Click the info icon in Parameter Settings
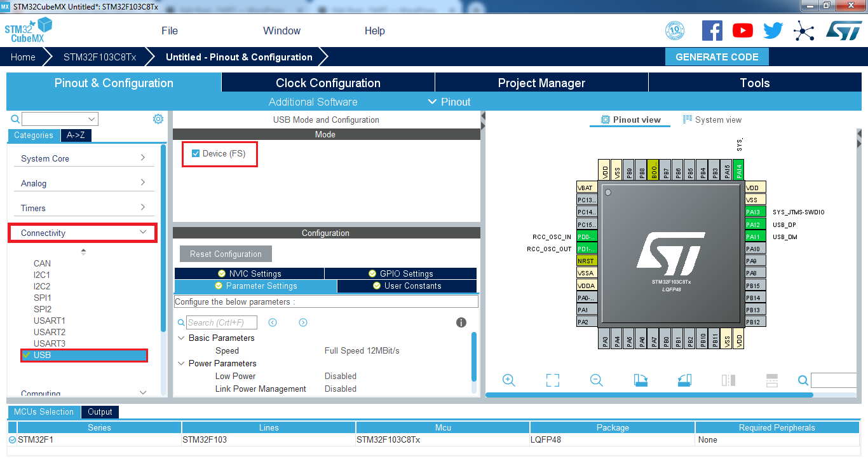The width and height of the screenshot is (868, 463). (x=461, y=322)
